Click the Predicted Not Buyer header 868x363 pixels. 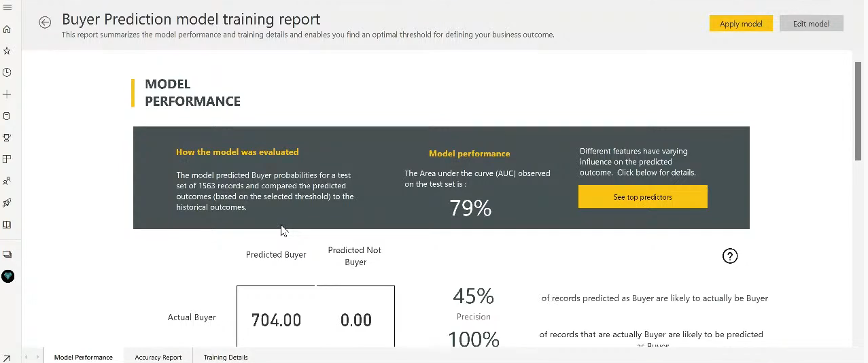[355, 256]
